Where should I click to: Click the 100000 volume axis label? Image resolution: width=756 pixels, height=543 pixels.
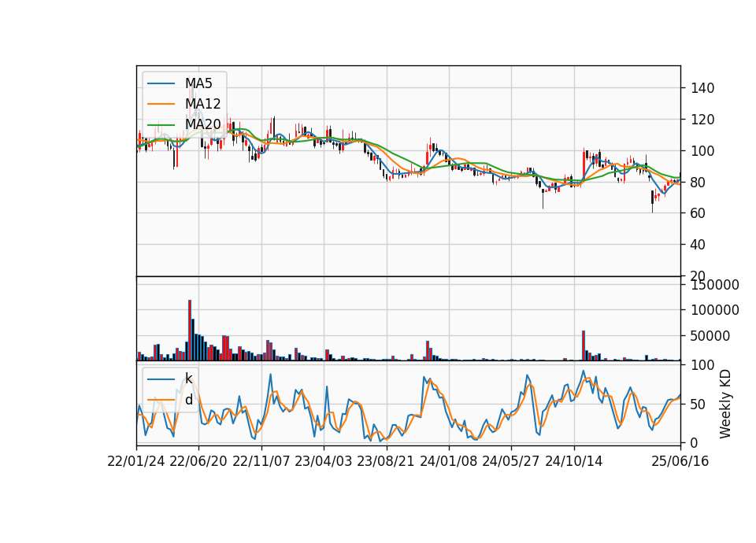click(x=715, y=310)
